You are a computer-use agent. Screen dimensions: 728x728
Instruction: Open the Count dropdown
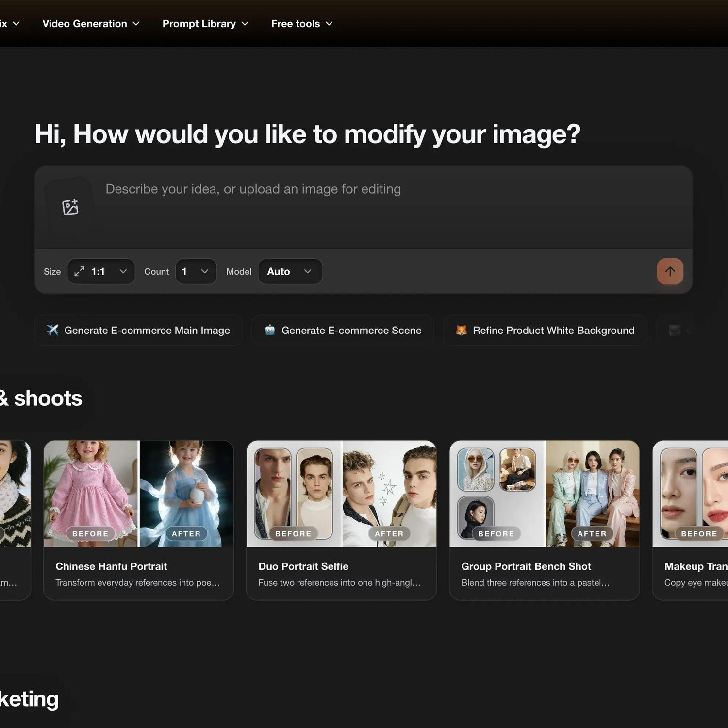tap(196, 271)
